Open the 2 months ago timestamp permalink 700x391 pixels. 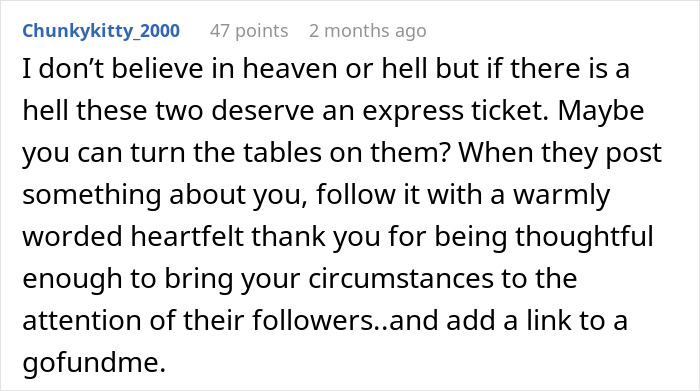tap(368, 31)
